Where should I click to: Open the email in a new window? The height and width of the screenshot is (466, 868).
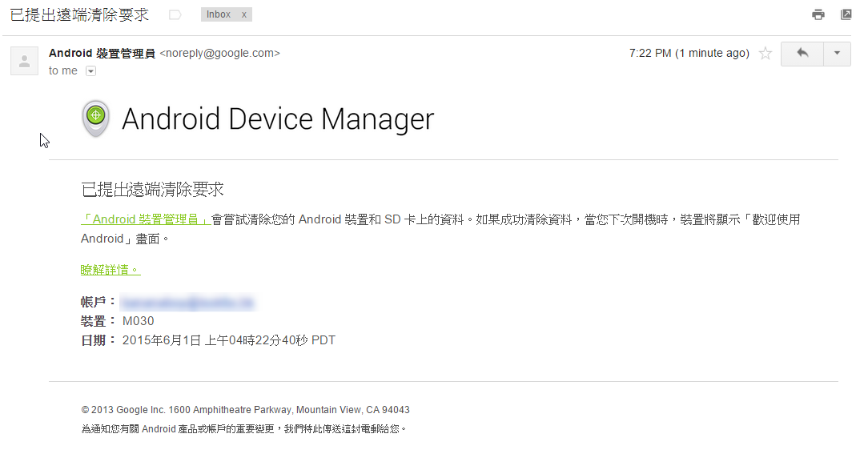pyautogui.click(x=846, y=15)
